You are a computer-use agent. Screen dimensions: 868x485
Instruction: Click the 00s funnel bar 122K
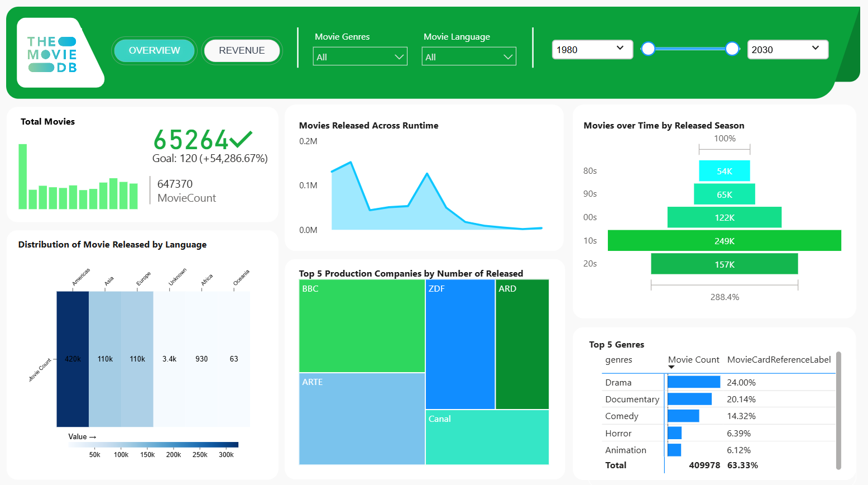[725, 217]
